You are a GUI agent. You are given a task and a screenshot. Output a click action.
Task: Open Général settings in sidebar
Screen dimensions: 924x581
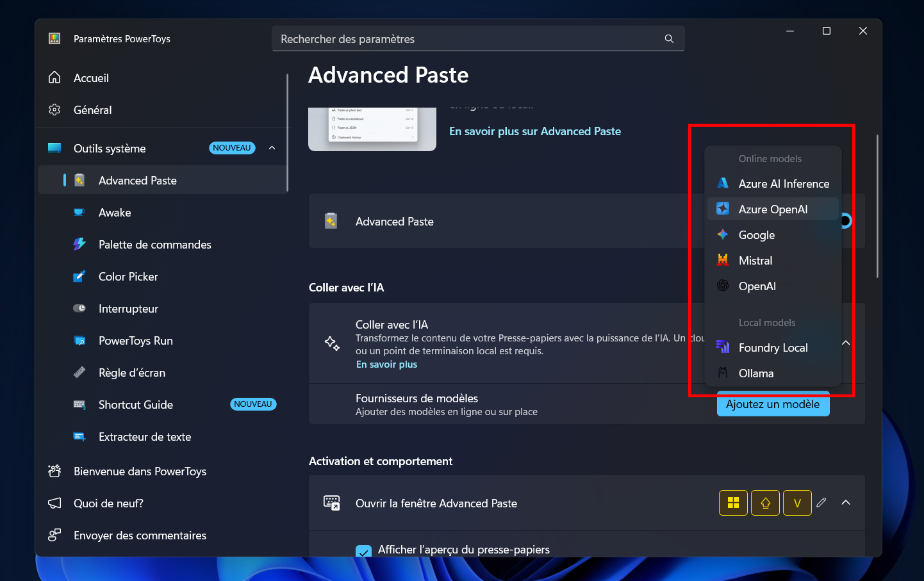coord(161,110)
